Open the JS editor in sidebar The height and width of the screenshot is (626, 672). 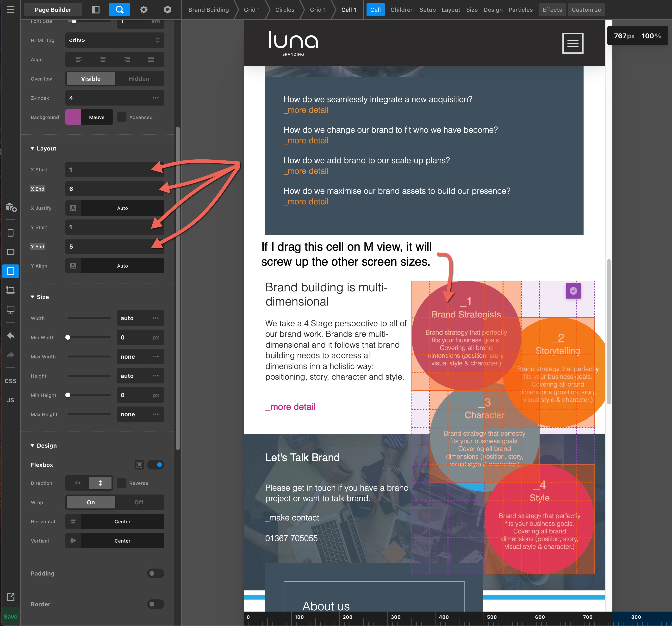[x=11, y=400]
